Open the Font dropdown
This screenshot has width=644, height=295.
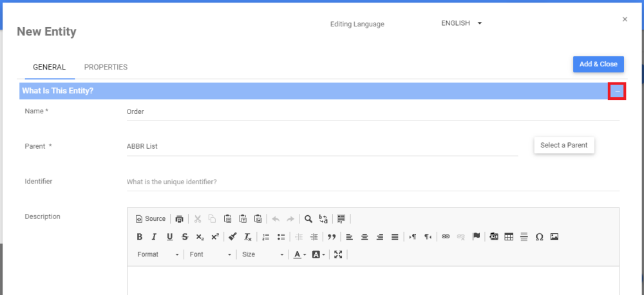[211, 254]
